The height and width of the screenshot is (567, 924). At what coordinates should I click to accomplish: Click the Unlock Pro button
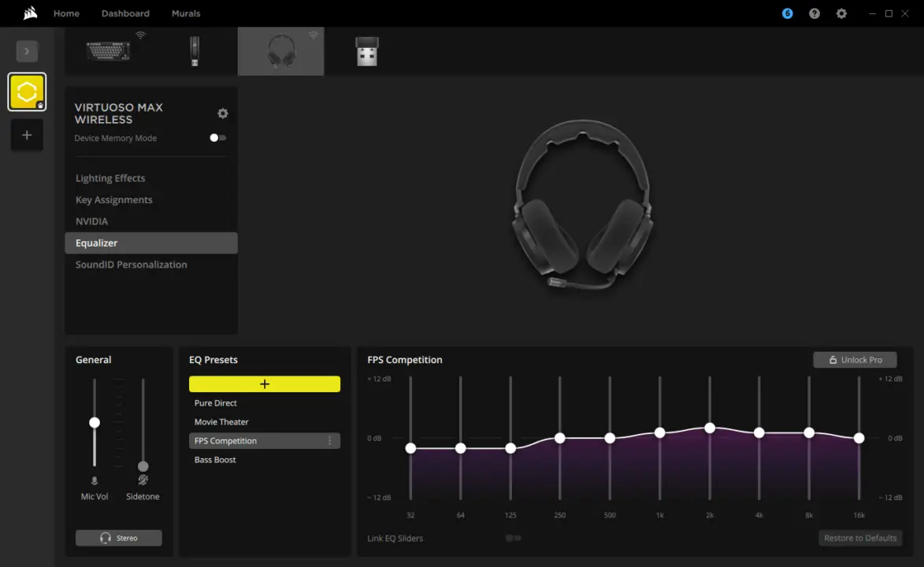(855, 360)
